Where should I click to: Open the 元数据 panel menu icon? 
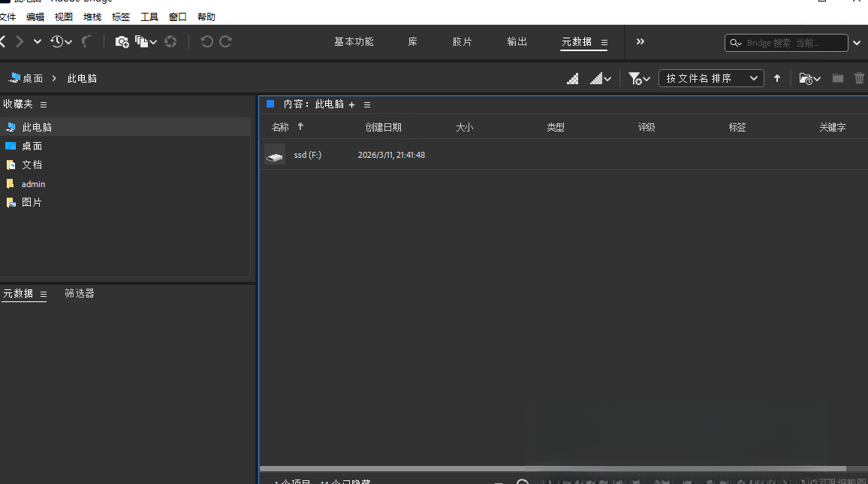click(x=44, y=294)
